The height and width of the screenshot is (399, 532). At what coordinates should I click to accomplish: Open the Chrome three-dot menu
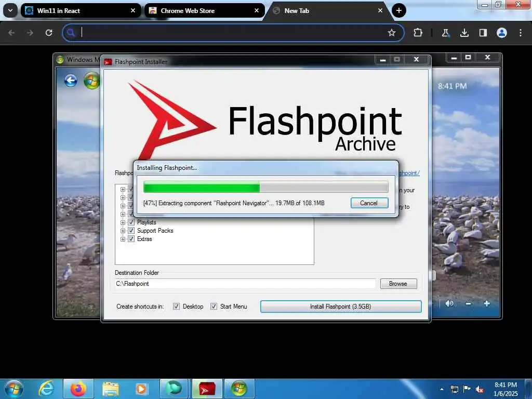[x=521, y=33]
